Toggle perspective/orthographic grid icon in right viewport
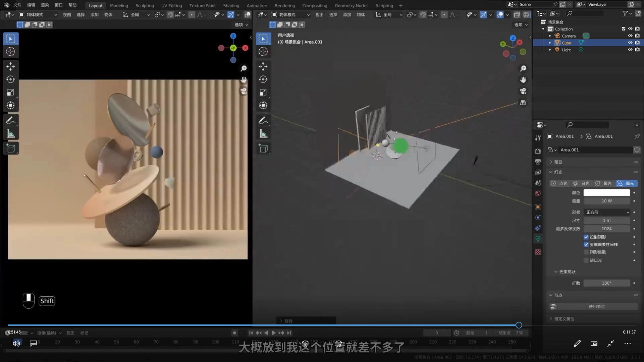644x362 pixels. click(523, 103)
